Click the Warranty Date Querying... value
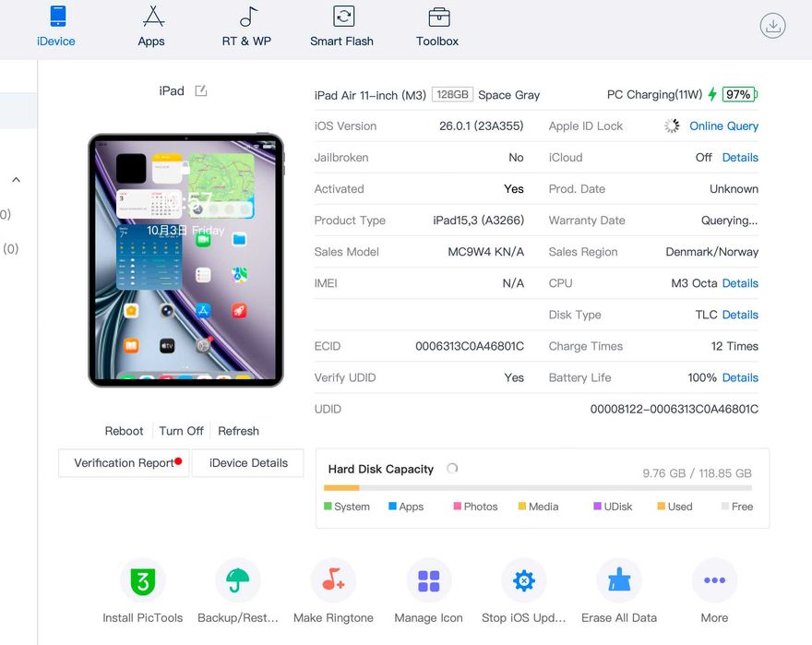This screenshot has height=645, width=812. pyautogui.click(x=729, y=221)
